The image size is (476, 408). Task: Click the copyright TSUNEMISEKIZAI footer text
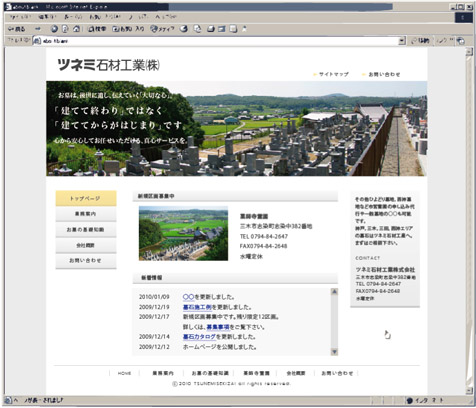231,384
